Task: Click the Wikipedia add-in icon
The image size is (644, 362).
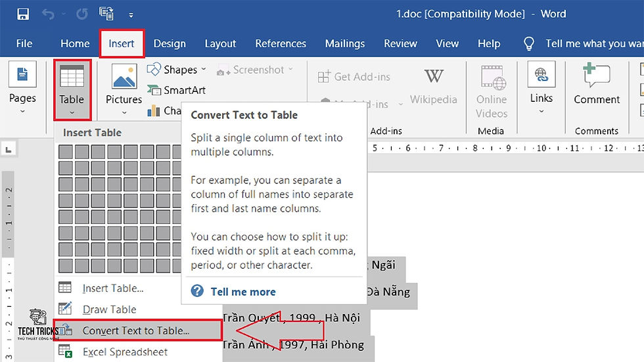Action: pos(434,76)
